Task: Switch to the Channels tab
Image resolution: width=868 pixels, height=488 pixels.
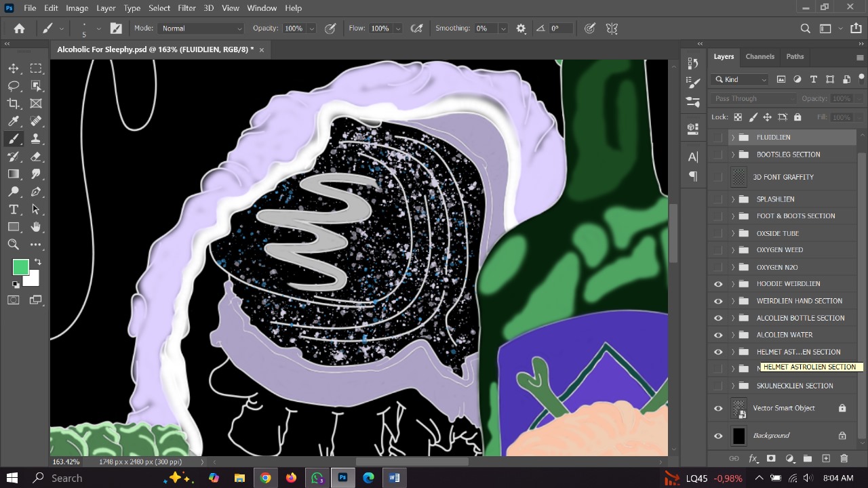Action: click(759, 56)
